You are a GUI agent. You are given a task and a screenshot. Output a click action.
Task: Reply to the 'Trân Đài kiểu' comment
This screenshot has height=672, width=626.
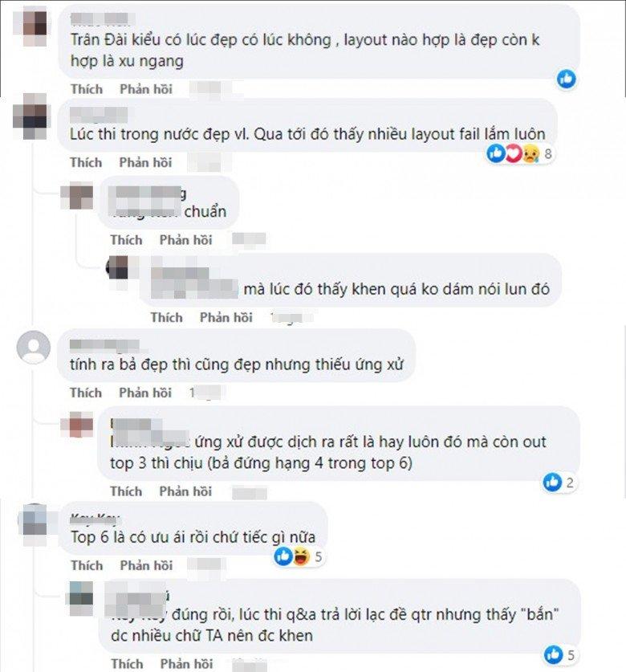tap(146, 89)
